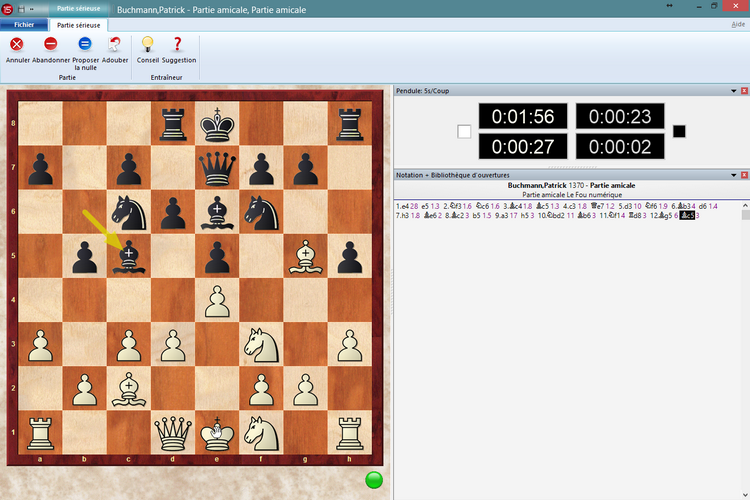Click the green status light below the board
Screen dimensions: 750x500
(x=374, y=481)
